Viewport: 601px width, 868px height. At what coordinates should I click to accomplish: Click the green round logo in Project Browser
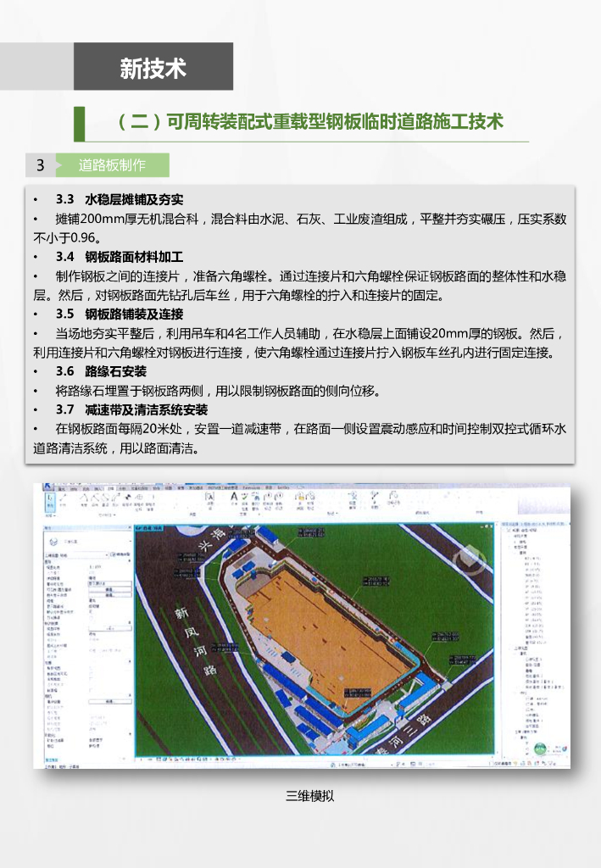pyautogui.click(x=540, y=748)
